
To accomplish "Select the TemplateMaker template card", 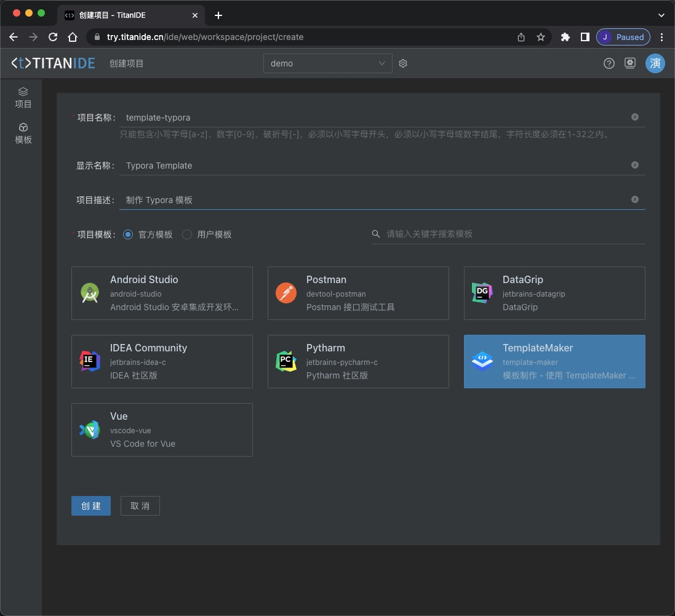I will 554,361.
